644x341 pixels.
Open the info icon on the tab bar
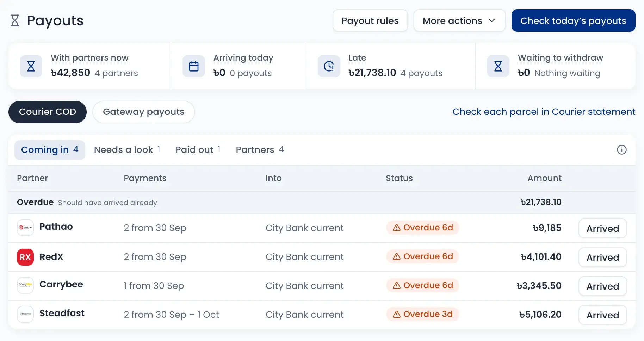(622, 150)
